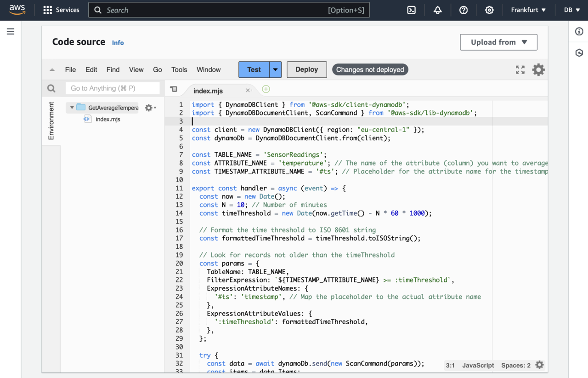Open the editor preferences gear icon
Image resolution: width=588 pixels, height=378 pixels.
(538, 70)
